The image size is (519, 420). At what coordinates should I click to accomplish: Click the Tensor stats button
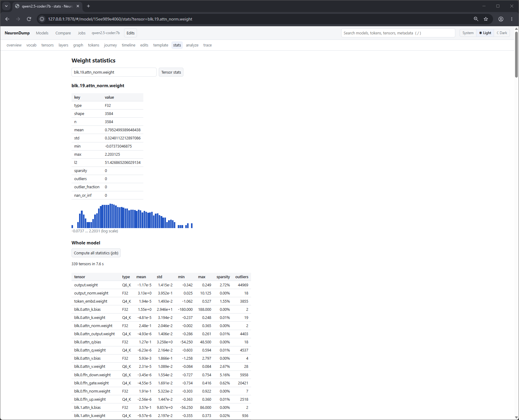pos(171,72)
